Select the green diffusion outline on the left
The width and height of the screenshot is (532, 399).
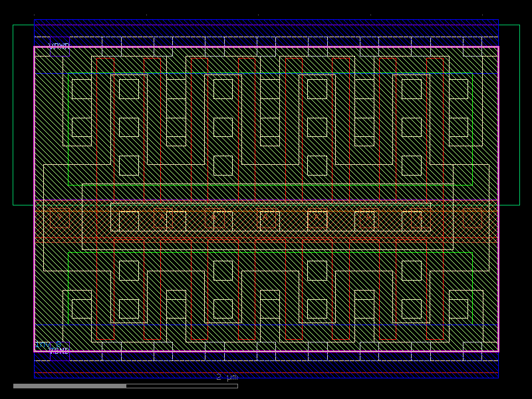pyautogui.click(x=66, y=133)
